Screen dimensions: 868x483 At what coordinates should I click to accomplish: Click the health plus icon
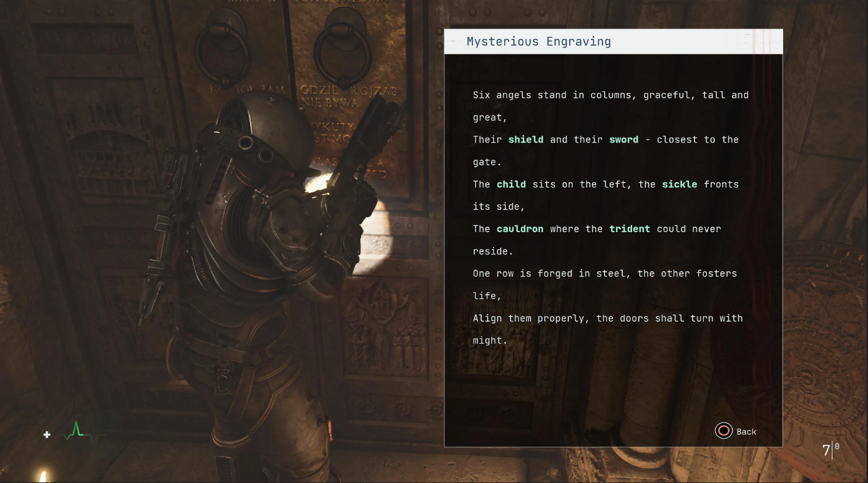click(x=47, y=434)
